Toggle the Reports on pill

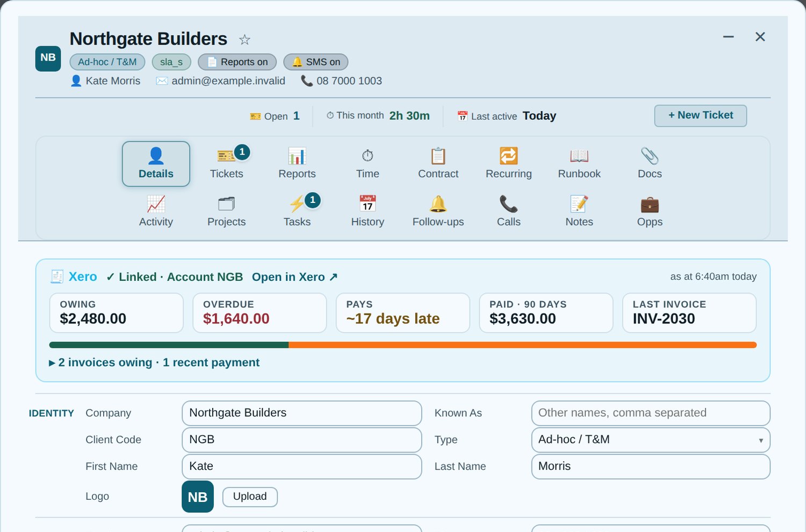coord(237,62)
